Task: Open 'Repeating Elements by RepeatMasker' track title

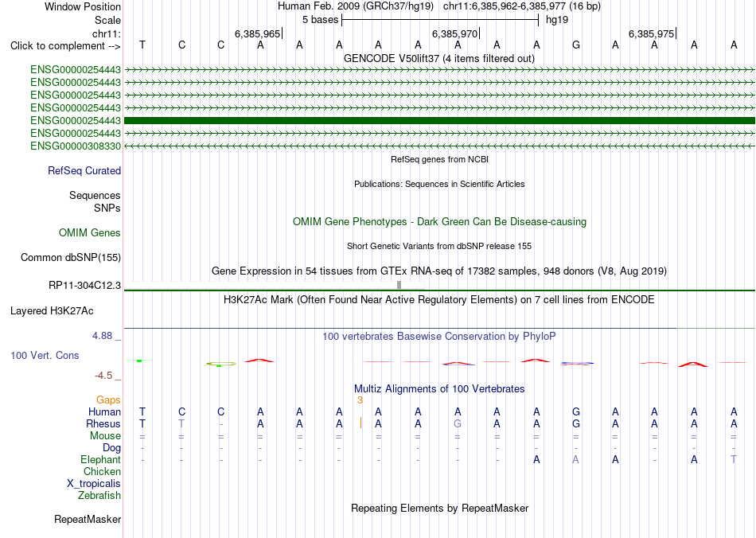Action: tap(439, 508)
